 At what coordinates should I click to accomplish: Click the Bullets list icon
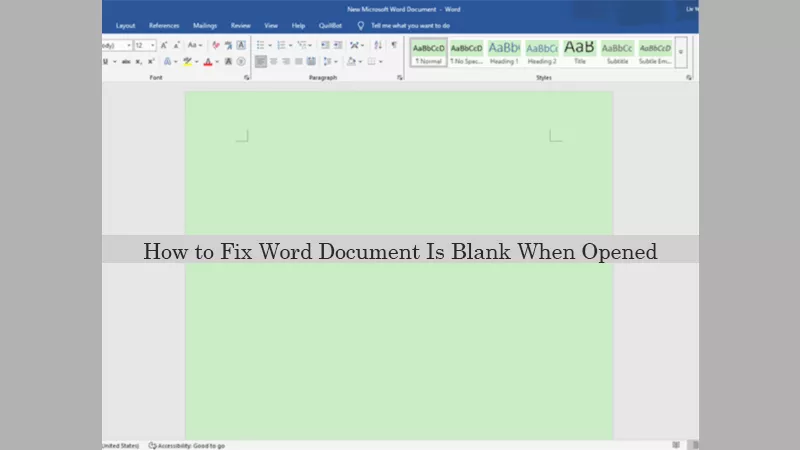tap(261, 45)
